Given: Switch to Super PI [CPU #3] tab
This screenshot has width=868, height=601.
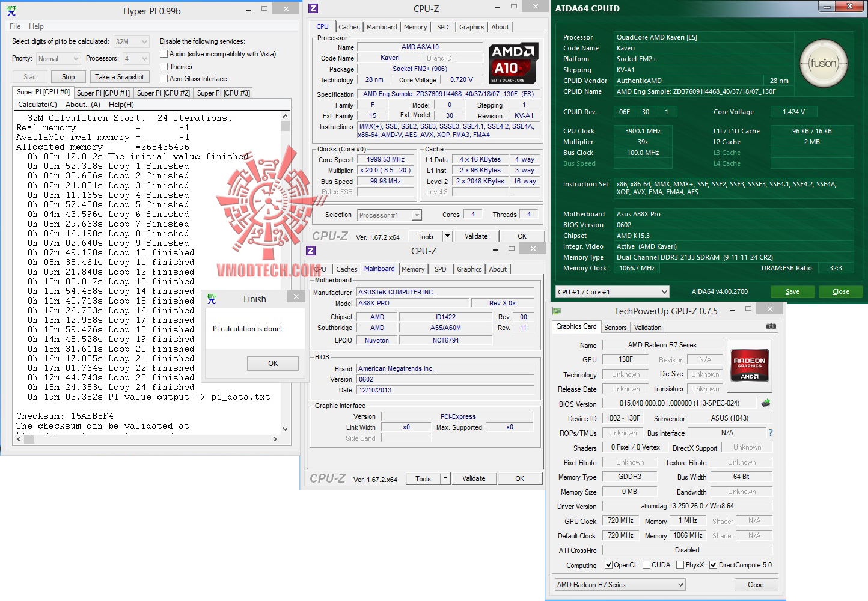Looking at the screenshot, I should tap(223, 93).
